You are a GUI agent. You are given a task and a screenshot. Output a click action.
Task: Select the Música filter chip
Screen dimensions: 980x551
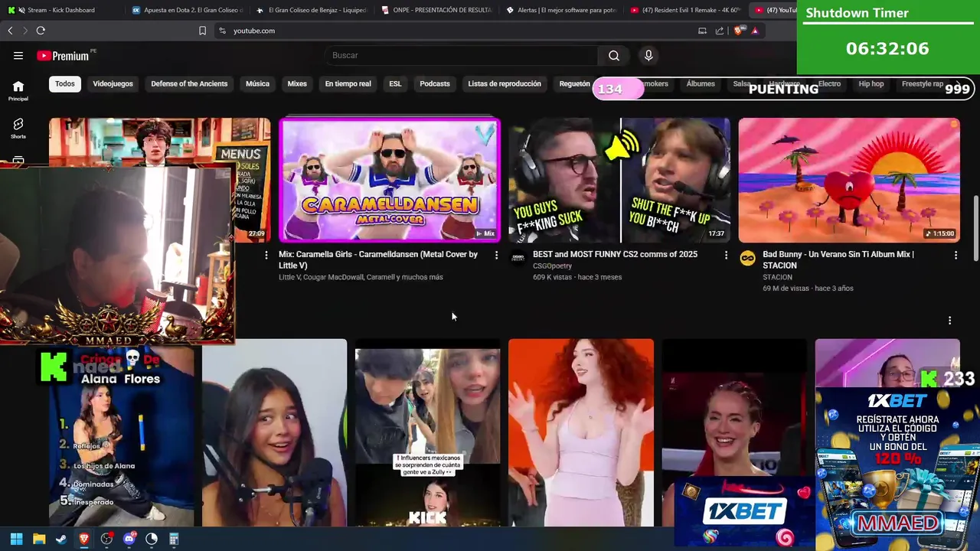pyautogui.click(x=257, y=83)
